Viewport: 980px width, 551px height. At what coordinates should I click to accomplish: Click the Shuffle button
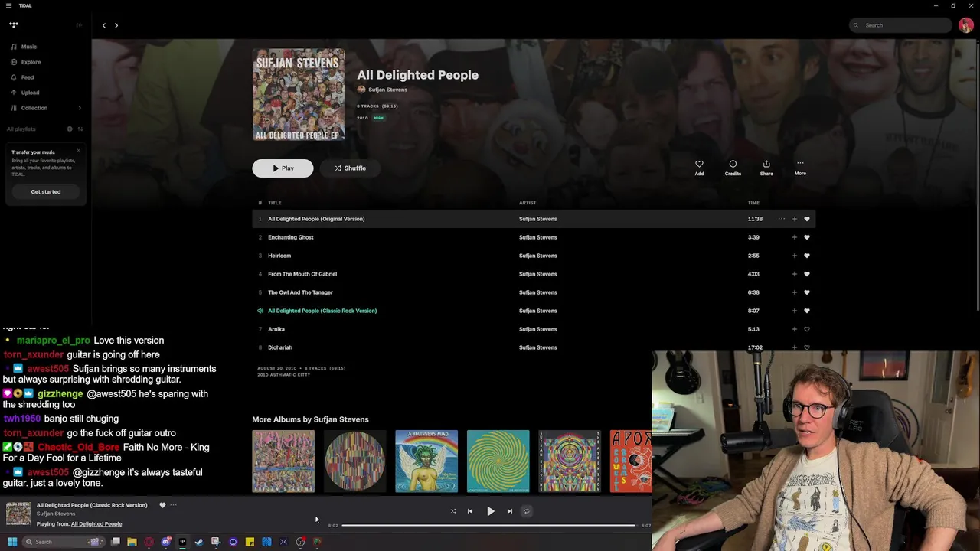coord(350,168)
